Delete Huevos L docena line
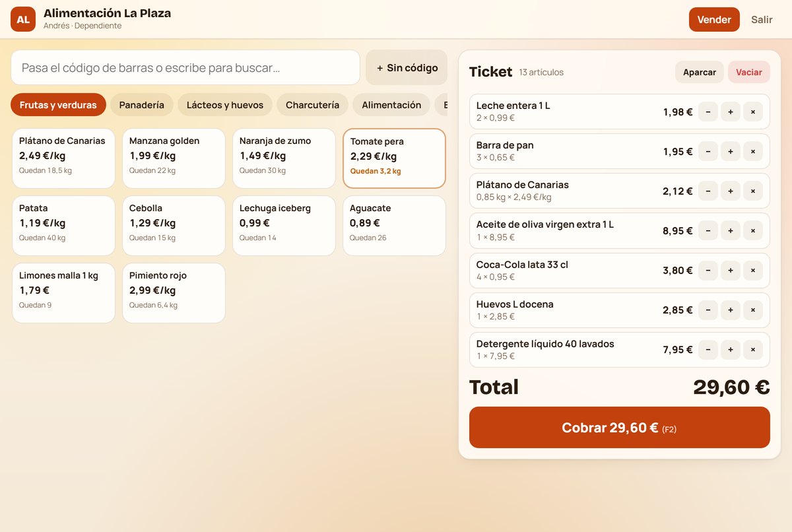This screenshot has width=792, height=532. click(752, 310)
